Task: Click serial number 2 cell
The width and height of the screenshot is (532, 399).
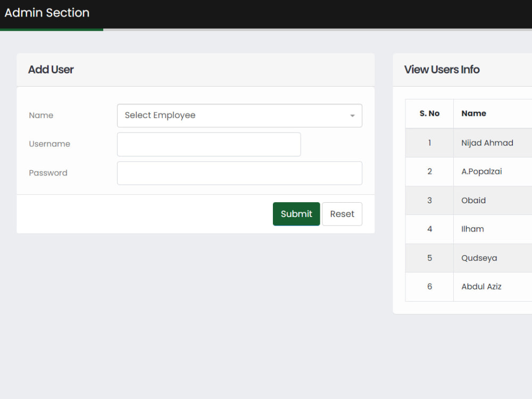Action: 429,172
